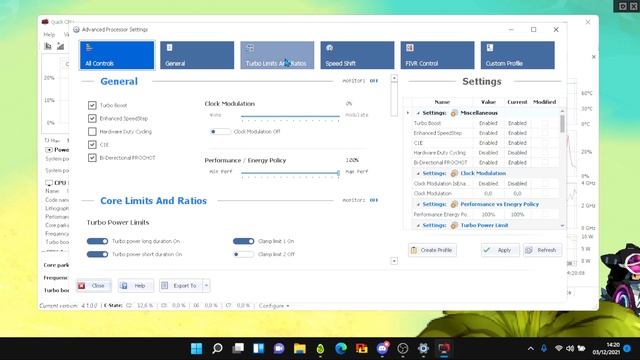This screenshot has height=360, width=640.
Task: Click the Close button at bottom
Action: 93,286
